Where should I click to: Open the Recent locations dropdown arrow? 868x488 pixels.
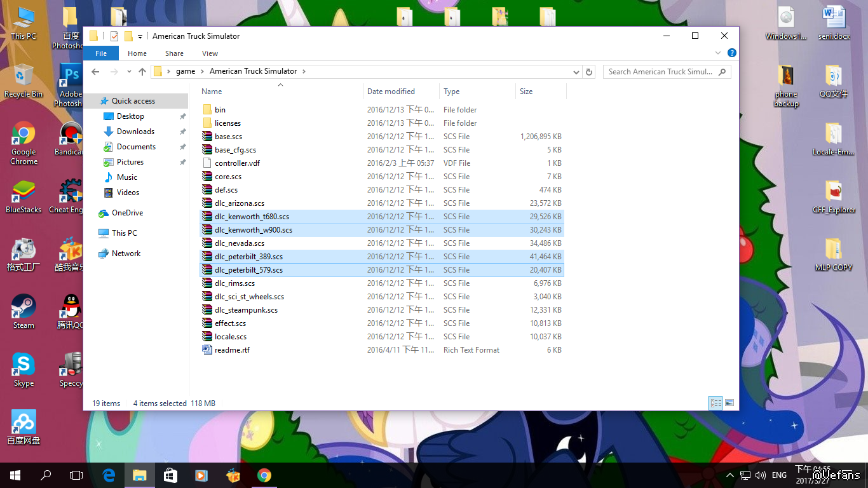[x=129, y=72]
